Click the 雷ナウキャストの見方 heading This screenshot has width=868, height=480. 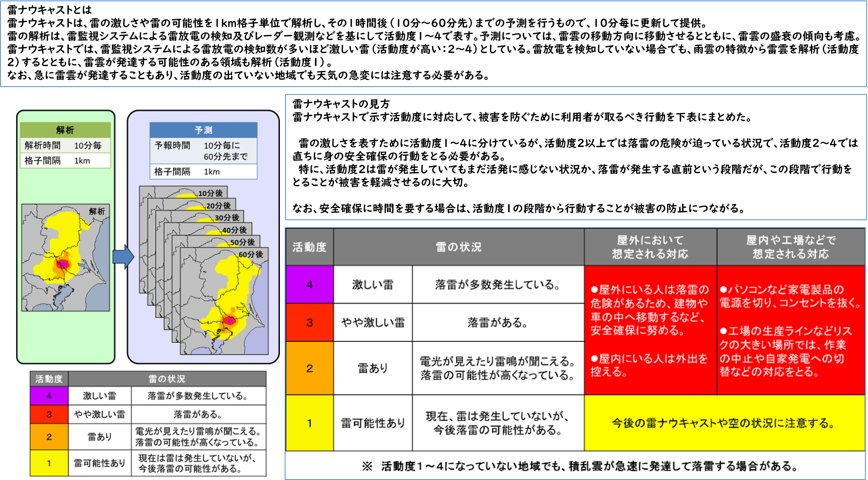(341, 104)
